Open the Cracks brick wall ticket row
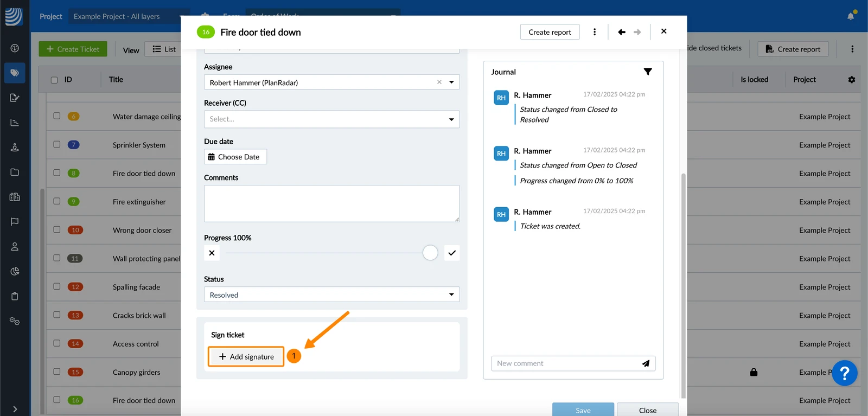The image size is (868, 416). click(139, 315)
